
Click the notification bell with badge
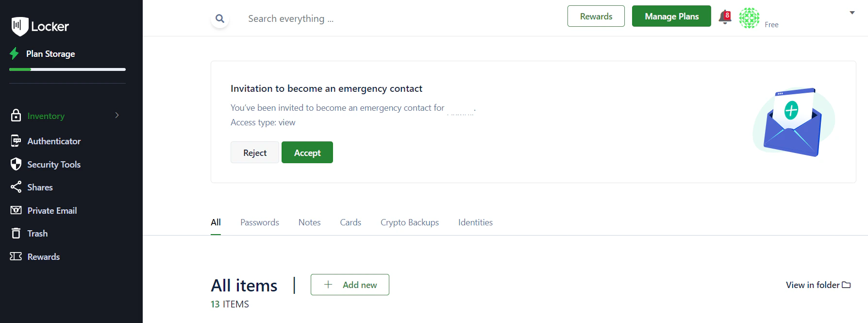724,16
